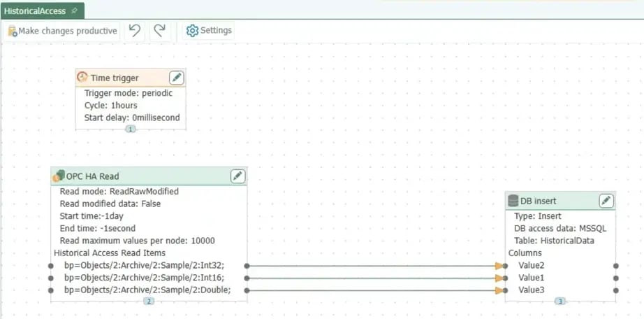Image resolution: width=644 pixels, height=319 pixels.
Task: Click the undo arrow in toolbar
Action: [135, 31]
